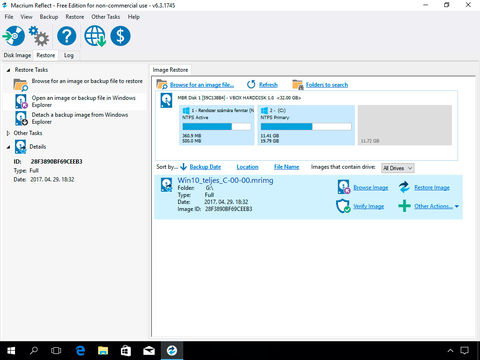Switch to the Disk Image tab
This screenshot has width=480, height=360.
pos(17,55)
